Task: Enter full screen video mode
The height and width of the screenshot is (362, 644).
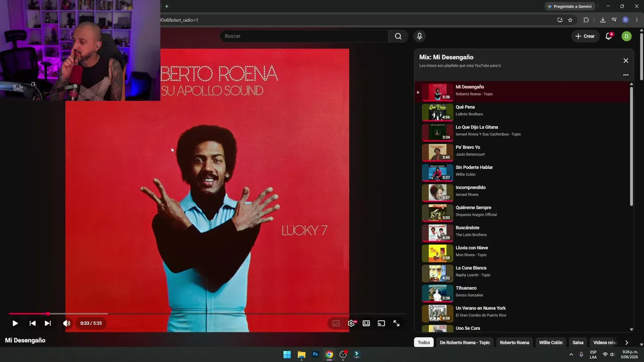Action: pyautogui.click(x=396, y=323)
